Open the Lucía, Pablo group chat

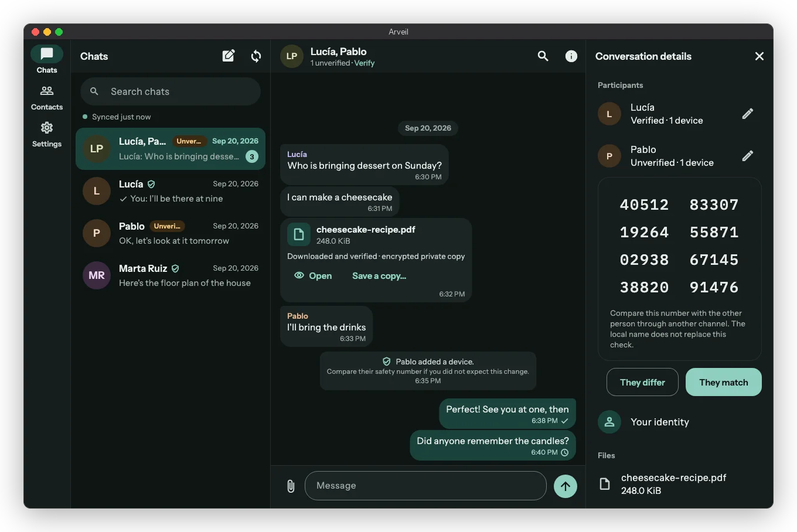pos(171,149)
